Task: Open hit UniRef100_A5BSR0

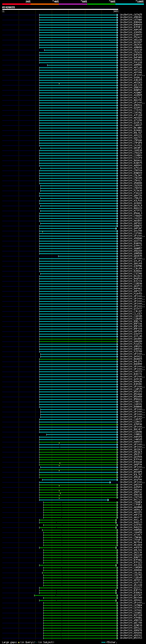Action: click(131, 17)
